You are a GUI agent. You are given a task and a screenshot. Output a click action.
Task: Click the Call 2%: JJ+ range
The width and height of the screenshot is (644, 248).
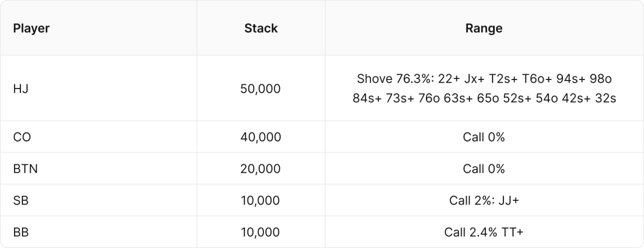[484, 200]
